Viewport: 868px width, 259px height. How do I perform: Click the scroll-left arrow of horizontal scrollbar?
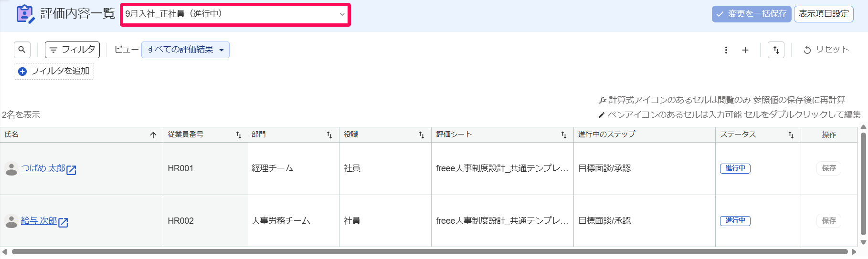point(4,252)
